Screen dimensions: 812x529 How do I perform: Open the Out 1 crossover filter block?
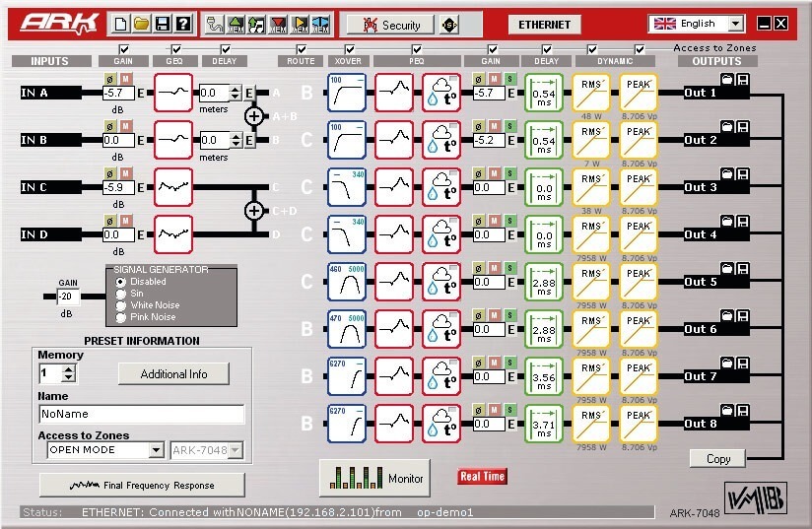(347, 93)
